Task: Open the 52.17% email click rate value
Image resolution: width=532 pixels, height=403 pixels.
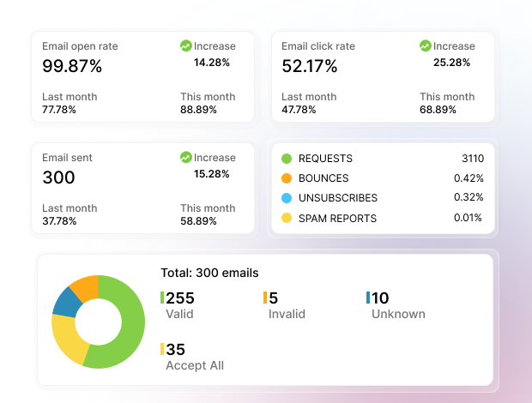Action: pos(310,66)
